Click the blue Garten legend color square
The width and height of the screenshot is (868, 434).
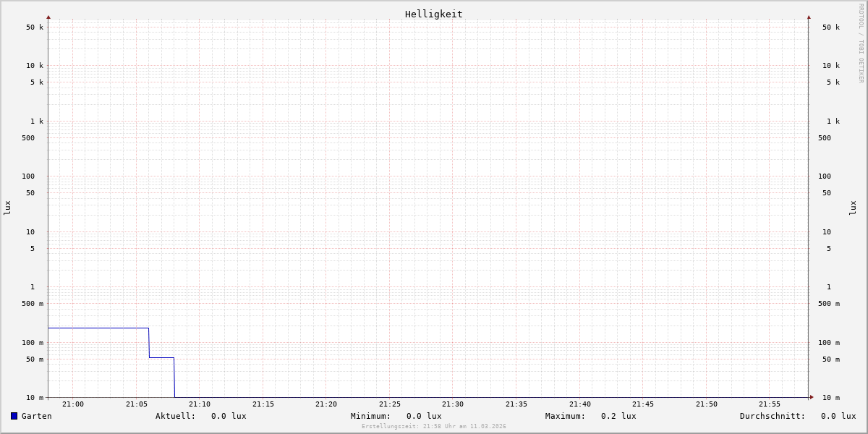[x=14, y=416]
